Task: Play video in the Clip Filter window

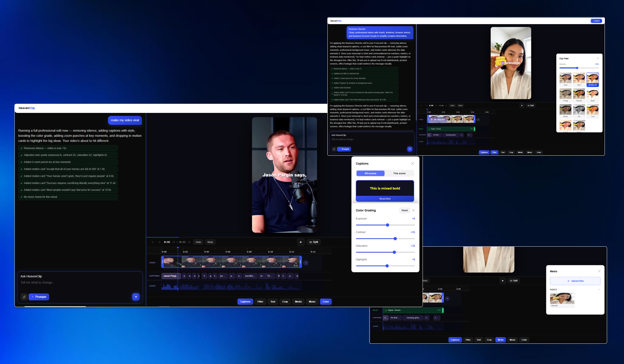Action: 522,105
